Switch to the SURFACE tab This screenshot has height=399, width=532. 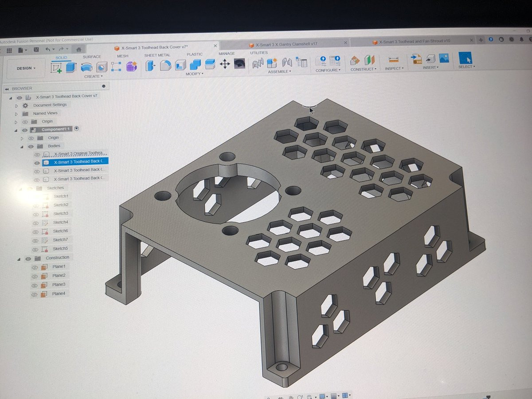coord(92,57)
